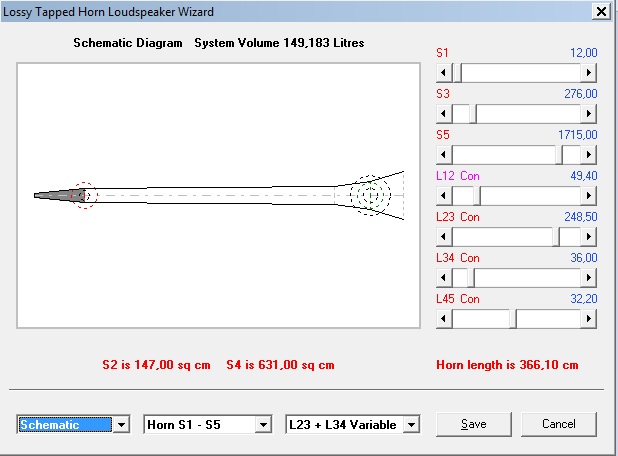Screen dimensions: 618x456
Task: Click the S5 slider left arrow
Action: [x=444, y=154]
